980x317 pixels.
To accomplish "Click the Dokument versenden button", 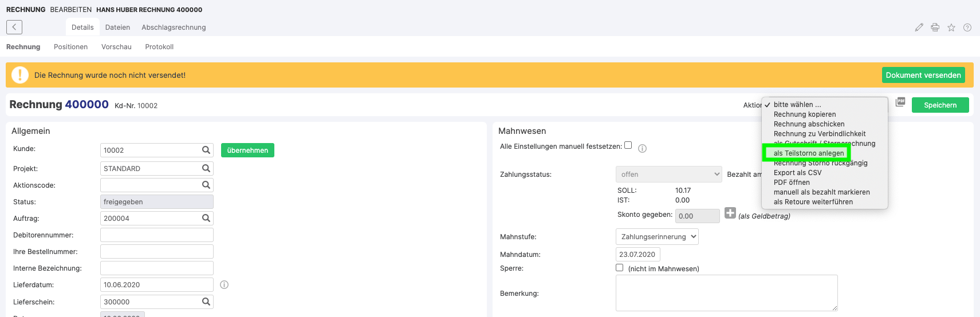I will pos(923,75).
